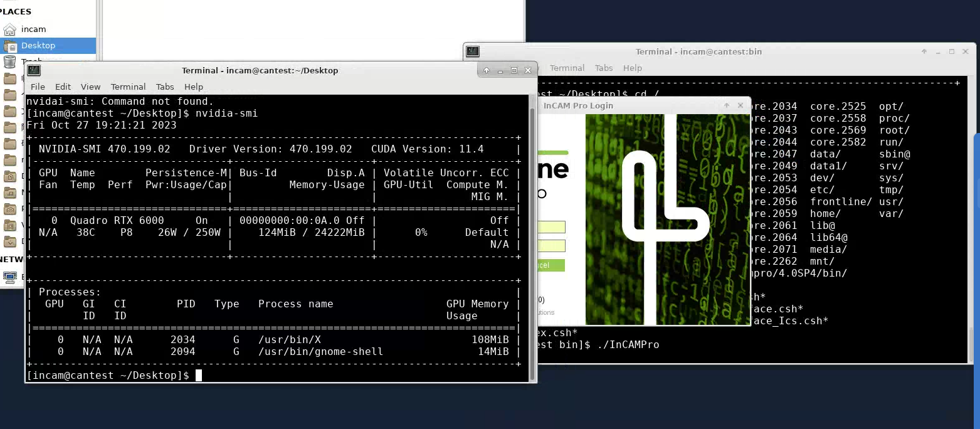This screenshot has width=980, height=429.
Task: Click the network computer icon in sidebar
Action: pyautogui.click(x=9, y=277)
